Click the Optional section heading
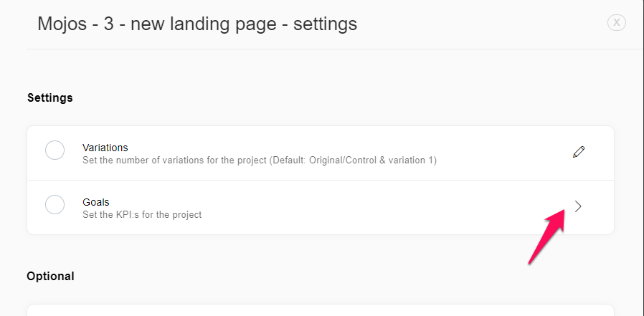Viewport: 644px width, 316px height. [50, 276]
